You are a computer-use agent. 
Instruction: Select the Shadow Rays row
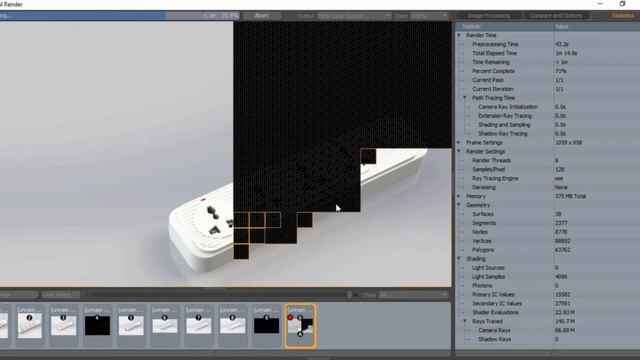pyautogui.click(x=548, y=339)
